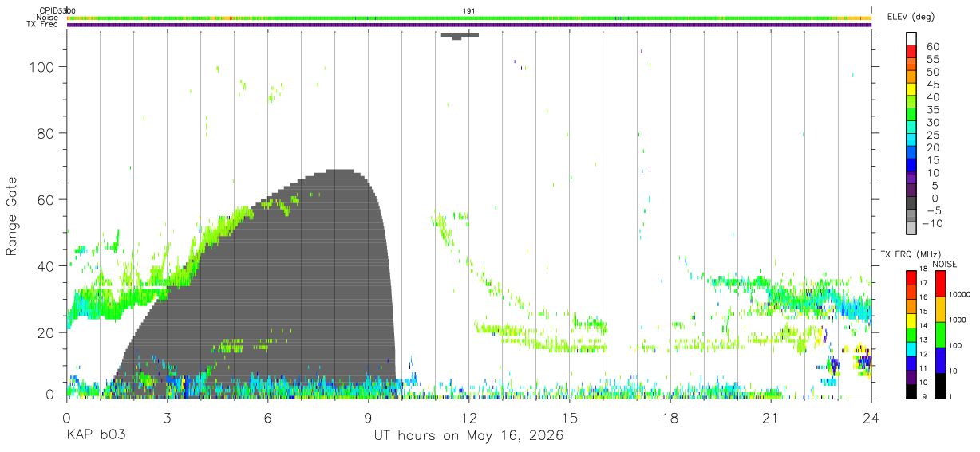Click the 'NOISE' legend title
Screen dimensions: 980x452
point(945,265)
